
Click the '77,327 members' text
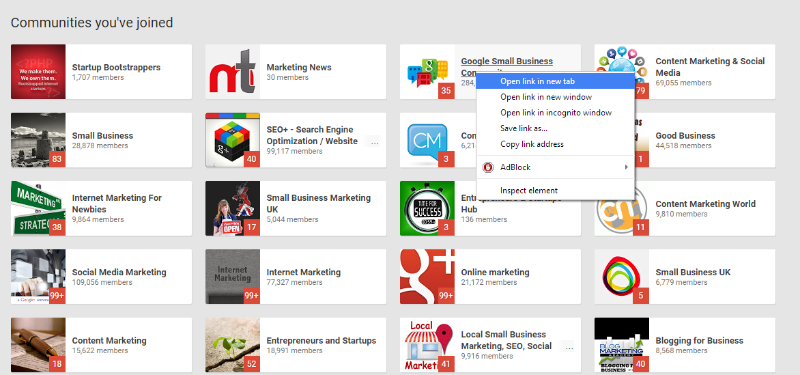(294, 283)
